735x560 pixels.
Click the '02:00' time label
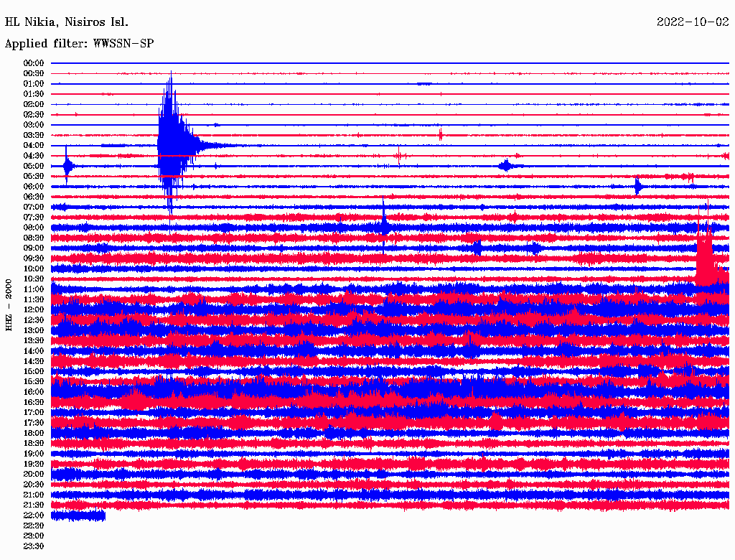[33, 104]
